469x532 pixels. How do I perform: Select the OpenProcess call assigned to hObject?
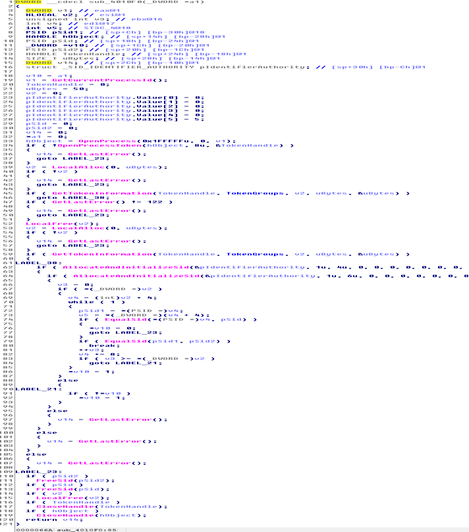pyautogui.click(x=157, y=141)
